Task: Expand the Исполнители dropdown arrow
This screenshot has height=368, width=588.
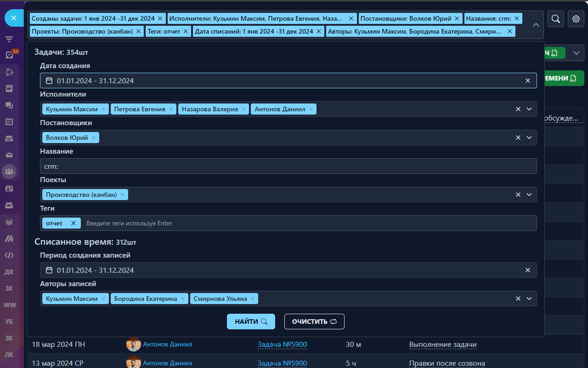Action: coord(529,109)
